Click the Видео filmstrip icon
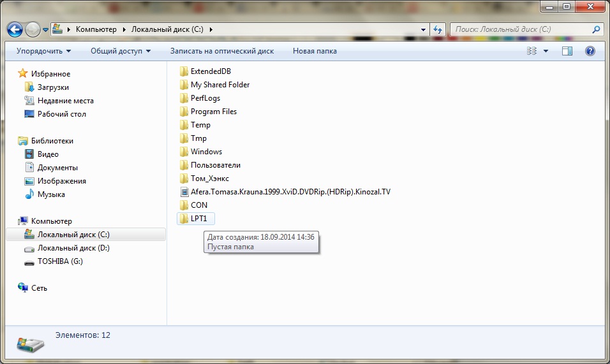The width and height of the screenshot is (610, 364). tap(29, 154)
